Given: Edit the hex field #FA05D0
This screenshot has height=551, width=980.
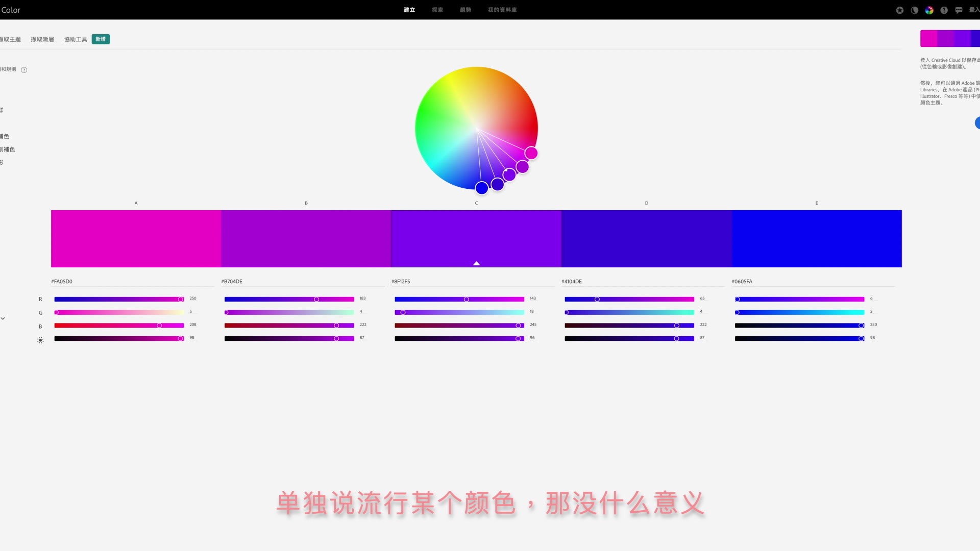Looking at the screenshot, I should (133, 282).
